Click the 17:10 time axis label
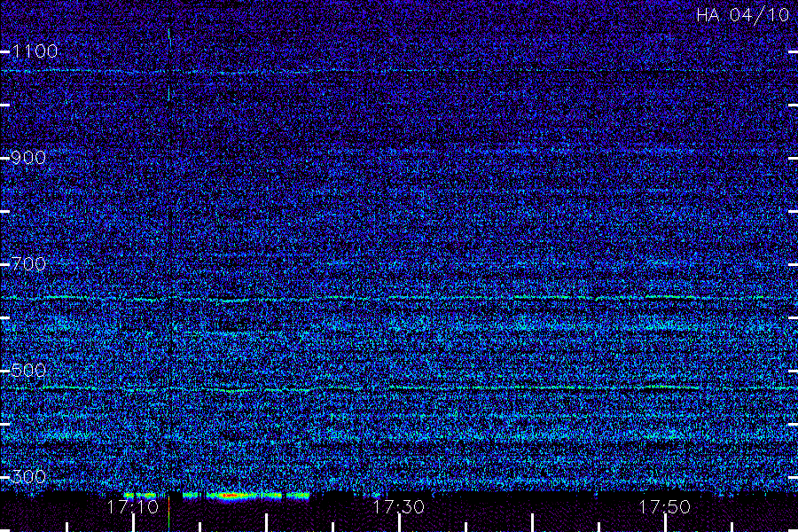The height and width of the screenshot is (532, 798). (x=132, y=507)
